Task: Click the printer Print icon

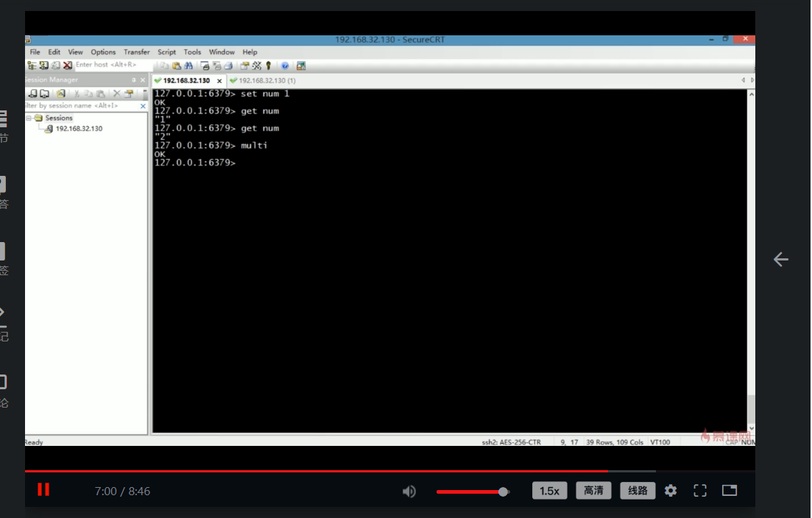Action: 228,65
